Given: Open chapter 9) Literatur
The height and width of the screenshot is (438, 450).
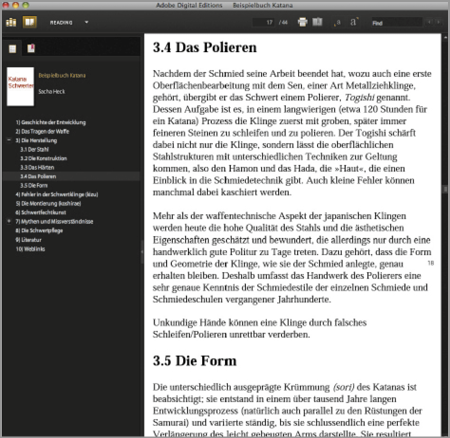Looking at the screenshot, I should [x=28, y=240].
